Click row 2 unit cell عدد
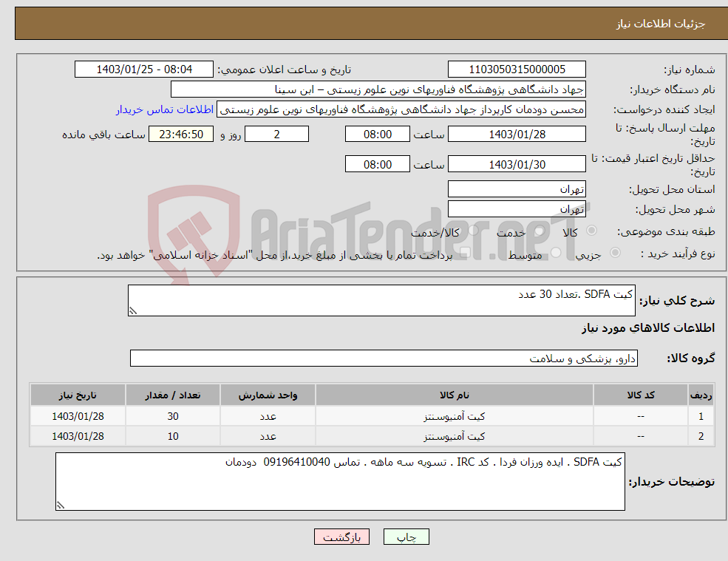This screenshot has height=561, width=728. tap(268, 437)
